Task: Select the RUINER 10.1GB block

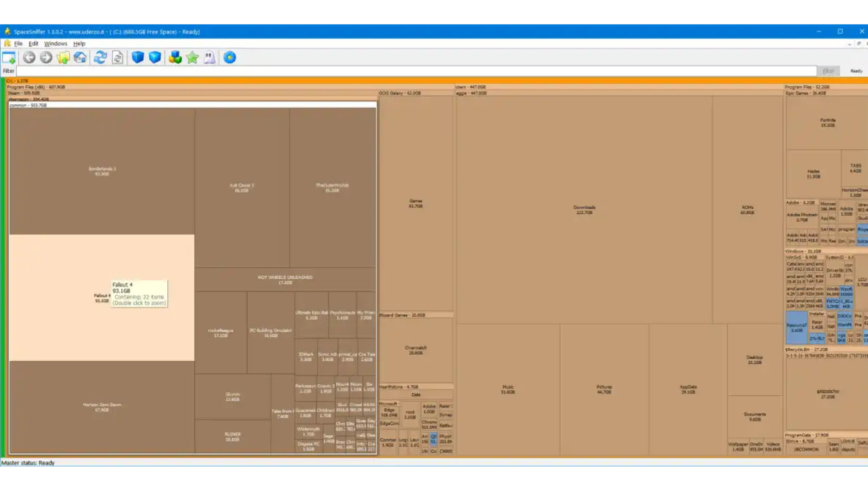Action: click(x=233, y=436)
